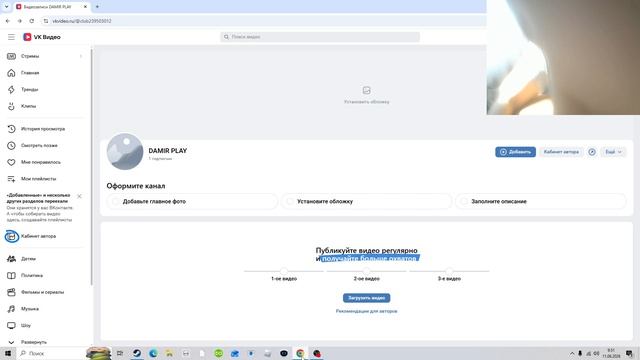Open a new browser tab with plus
The height and width of the screenshot is (360, 640).
tap(97, 7)
